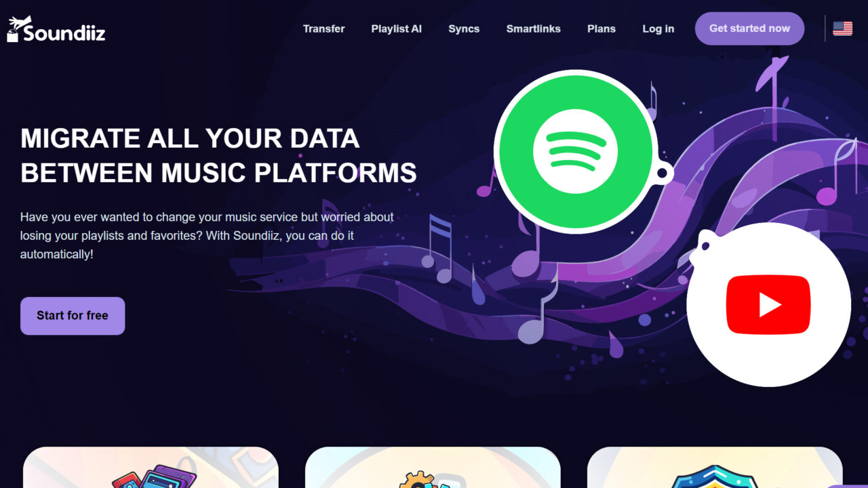Click the Soundiiz logo in the header
The image size is (868, 488).
tap(56, 29)
